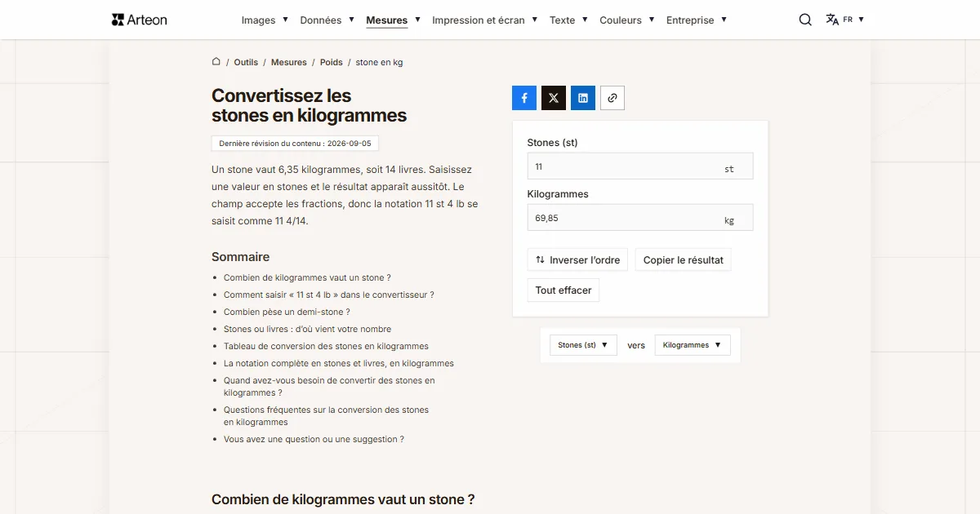
Task: Go to home via breadcrumb house icon
Action: (x=216, y=61)
